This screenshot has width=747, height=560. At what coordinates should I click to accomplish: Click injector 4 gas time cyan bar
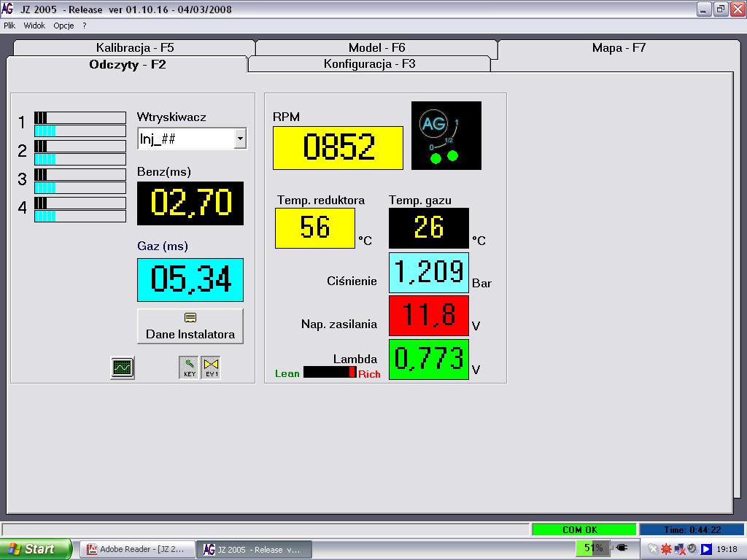80,216
